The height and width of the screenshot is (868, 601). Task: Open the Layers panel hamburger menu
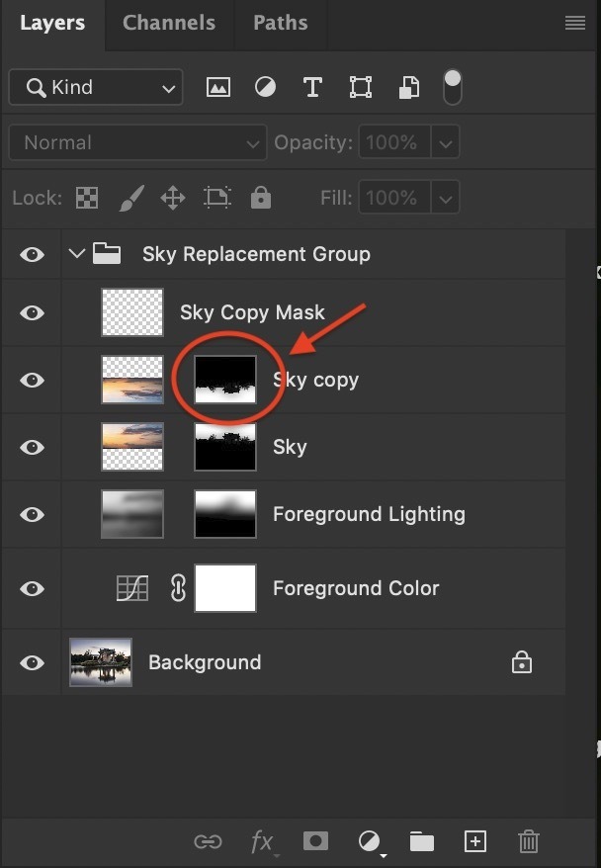[574, 23]
